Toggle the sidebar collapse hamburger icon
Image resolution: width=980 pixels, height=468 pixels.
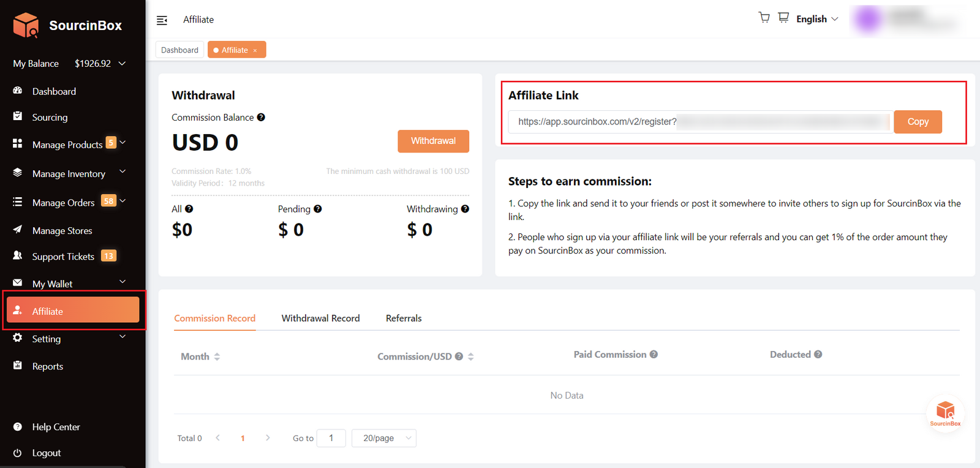pyautogui.click(x=162, y=20)
